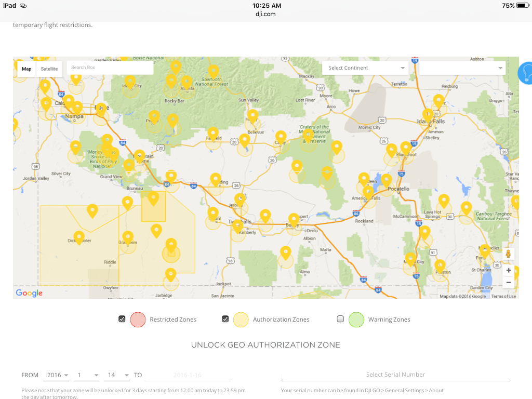This screenshot has height=399, width=532.
Task: Open the pin near Lava Hot Springs
Action: click(444, 201)
